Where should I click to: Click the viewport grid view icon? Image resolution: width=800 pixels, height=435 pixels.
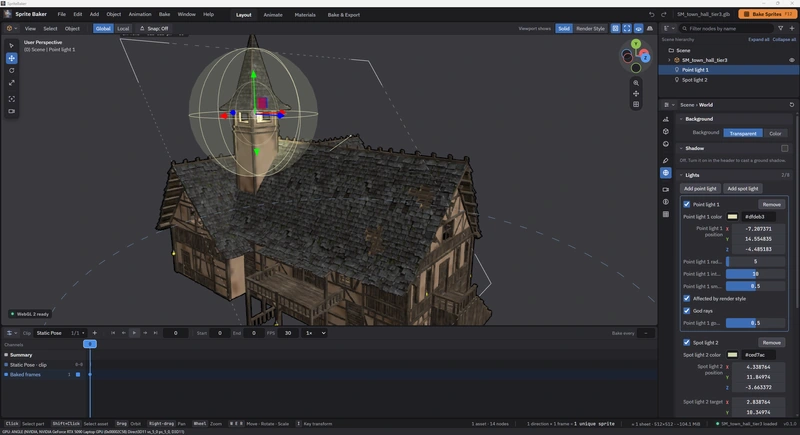click(x=636, y=105)
